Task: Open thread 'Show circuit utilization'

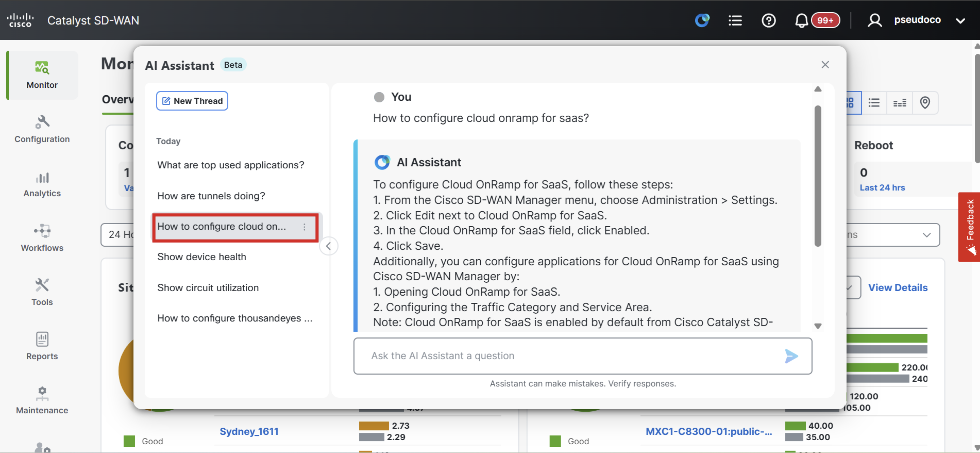Action: (x=208, y=288)
